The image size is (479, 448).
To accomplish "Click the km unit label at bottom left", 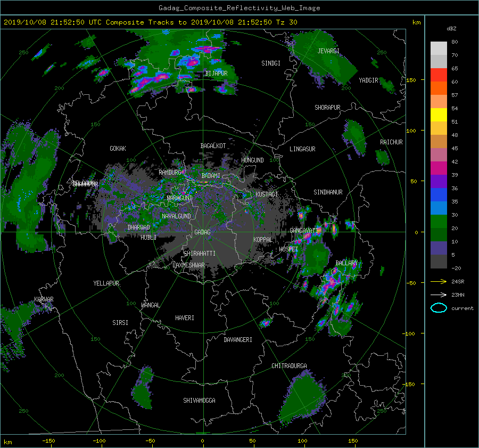I will [x=7, y=442].
